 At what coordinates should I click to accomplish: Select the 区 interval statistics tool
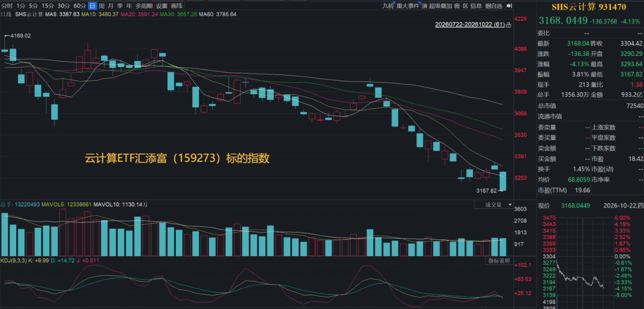[x=465, y=6]
